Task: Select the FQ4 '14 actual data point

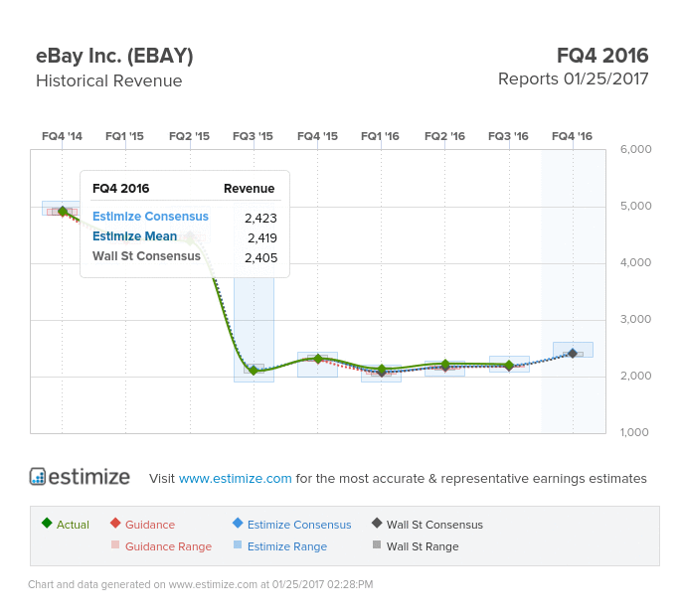Action: 62,212
